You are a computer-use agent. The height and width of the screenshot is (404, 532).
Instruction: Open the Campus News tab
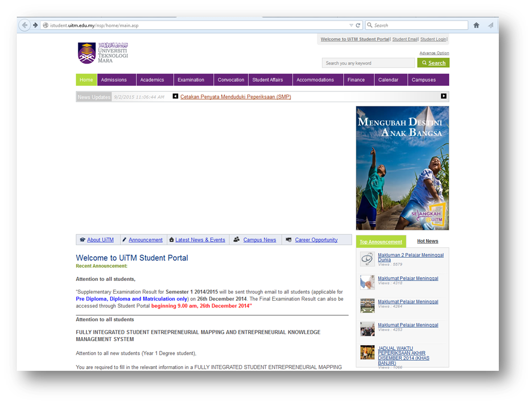[259, 240]
